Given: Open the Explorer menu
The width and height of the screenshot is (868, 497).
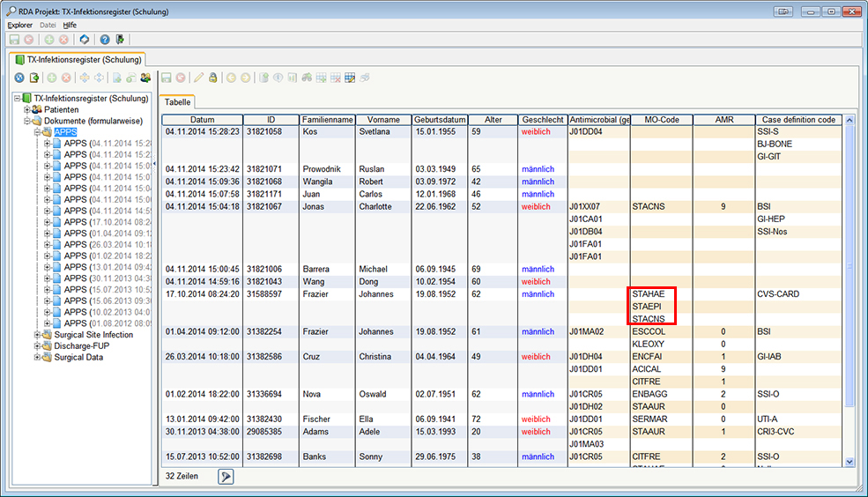Looking at the screenshot, I should pos(19,25).
